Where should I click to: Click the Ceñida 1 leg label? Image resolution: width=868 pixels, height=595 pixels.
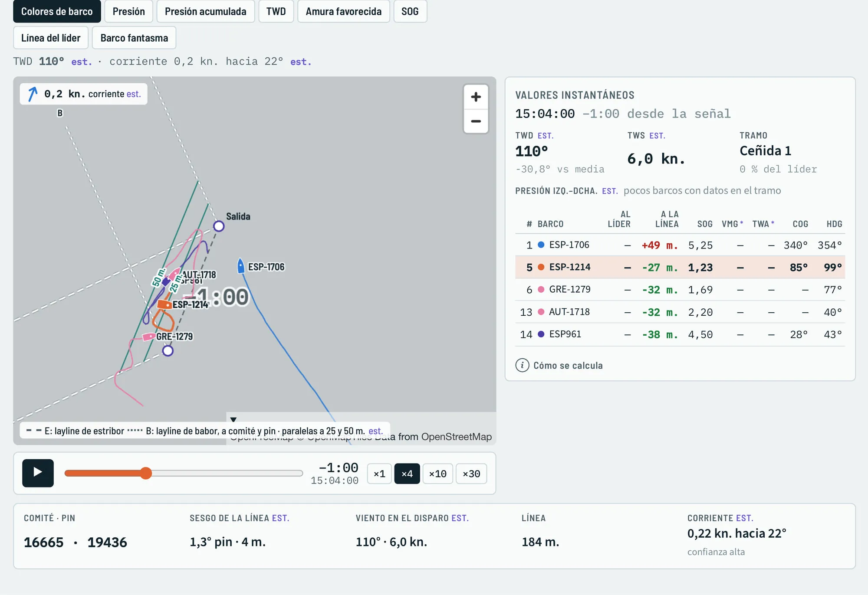tap(765, 151)
